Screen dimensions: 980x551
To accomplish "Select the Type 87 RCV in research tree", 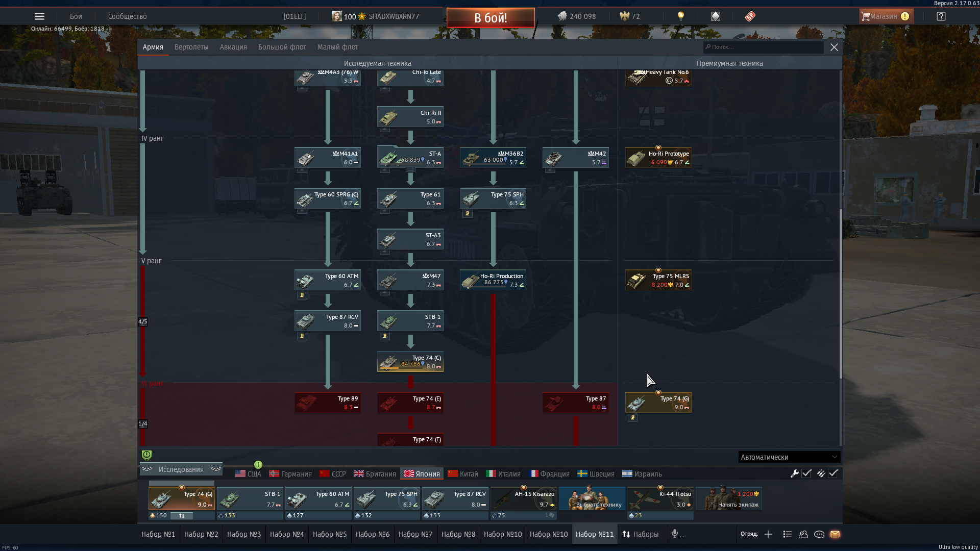I will (x=328, y=321).
